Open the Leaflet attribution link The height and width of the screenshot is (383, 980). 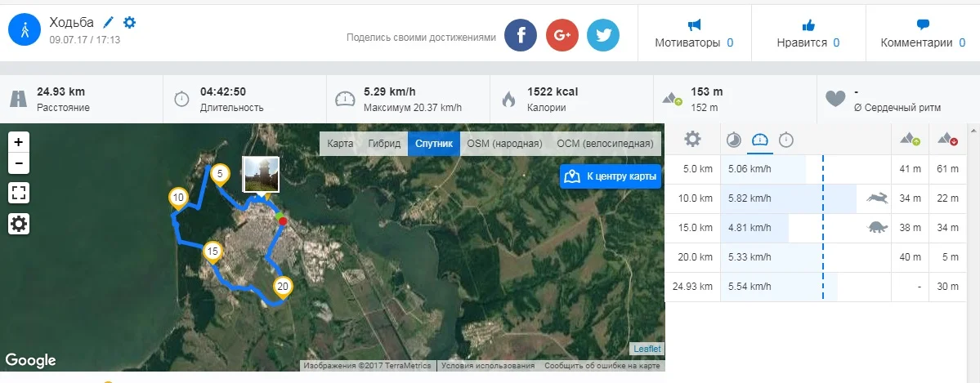tap(647, 349)
